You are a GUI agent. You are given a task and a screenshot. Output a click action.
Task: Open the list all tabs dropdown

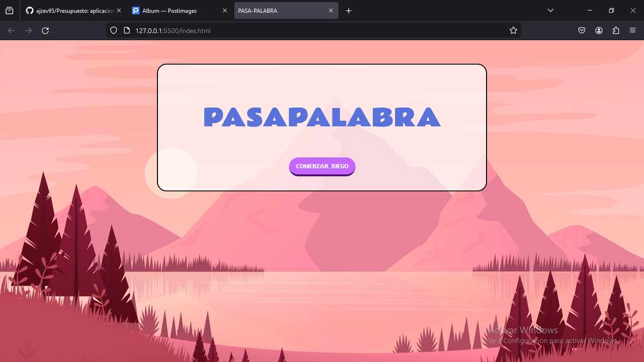(550, 11)
